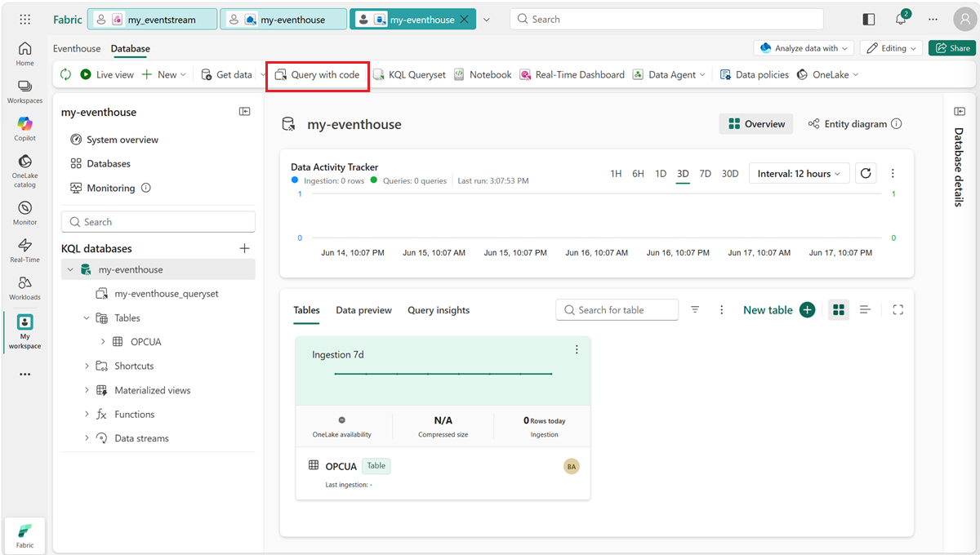Open KQL Queryset
The image size is (980, 555).
[x=409, y=74]
